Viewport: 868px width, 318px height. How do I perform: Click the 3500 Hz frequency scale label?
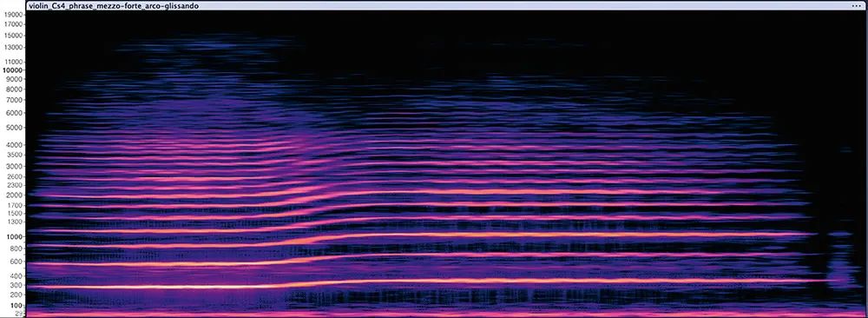tap(15, 156)
